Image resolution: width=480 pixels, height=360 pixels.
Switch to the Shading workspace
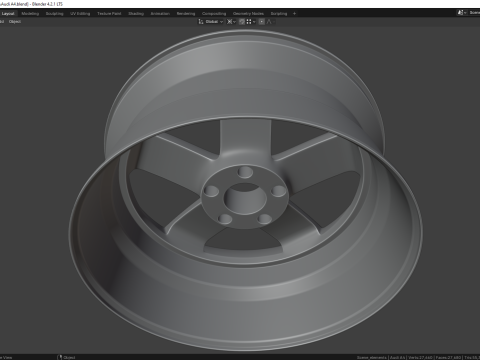(x=136, y=14)
